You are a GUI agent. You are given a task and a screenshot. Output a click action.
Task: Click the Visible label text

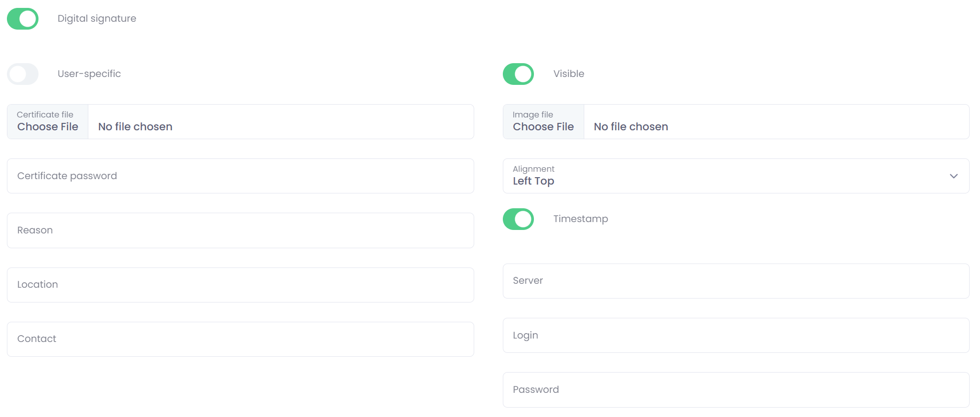pyautogui.click(x=568, y=74)
